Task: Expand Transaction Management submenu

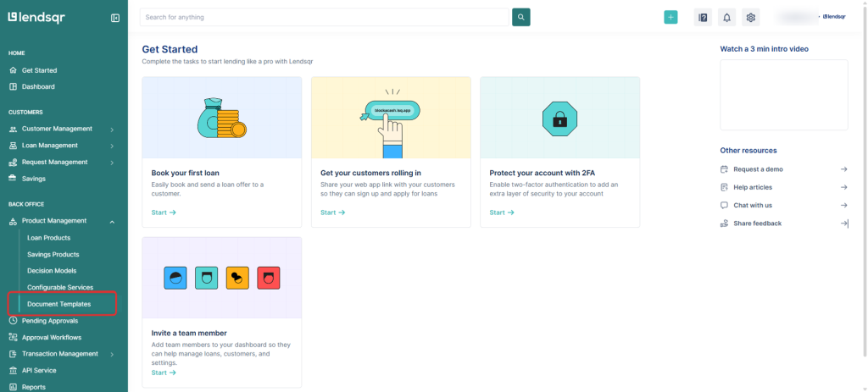Action: [112, 354]
